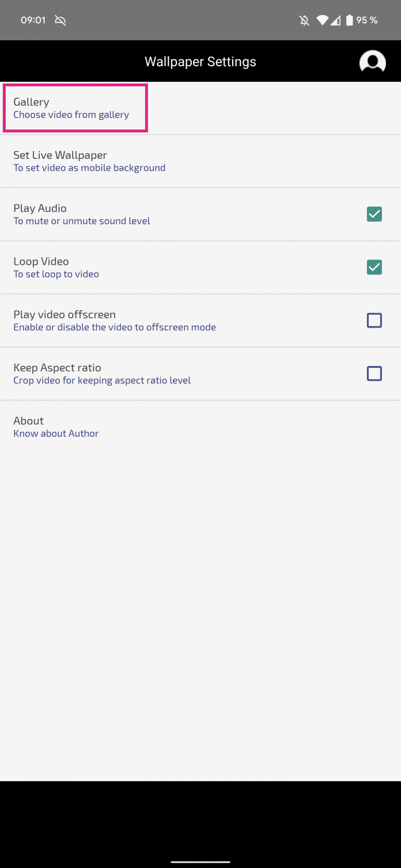
Task: Tap the Play Audio setting label
Action: pos(40,208)
